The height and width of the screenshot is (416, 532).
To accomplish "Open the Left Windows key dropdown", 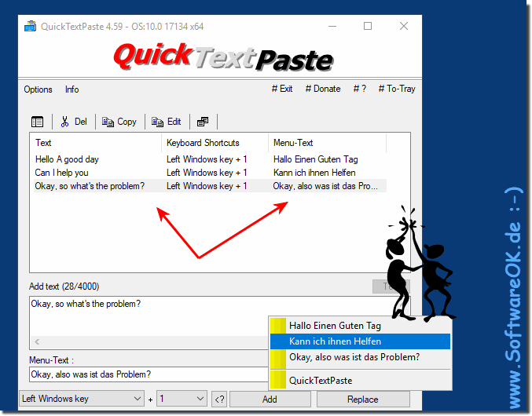I will coord(82,399).
